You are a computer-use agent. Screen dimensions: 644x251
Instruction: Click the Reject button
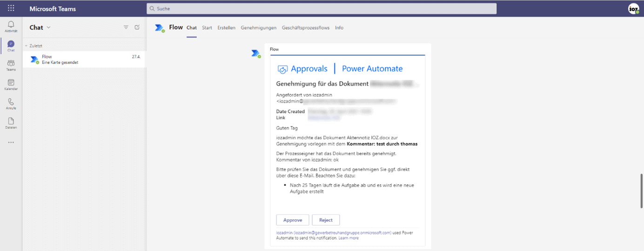pyautogui.click(x=326, y=220)
